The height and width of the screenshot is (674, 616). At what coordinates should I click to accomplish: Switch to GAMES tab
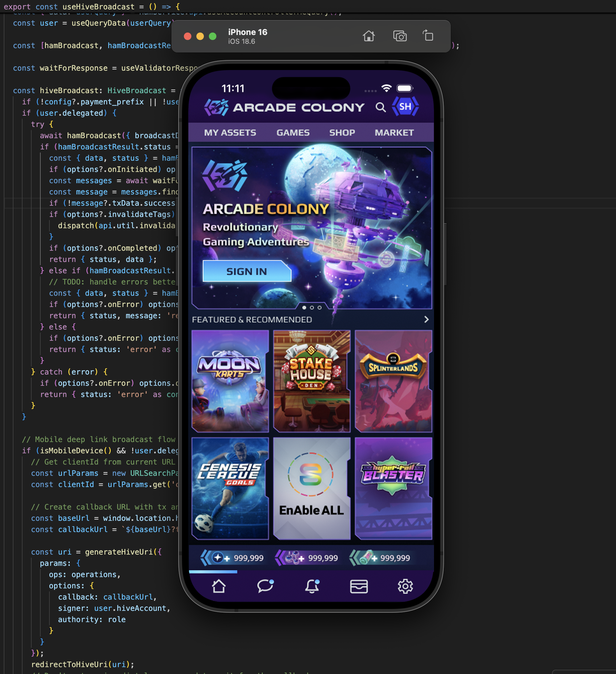[x=293, y=133]
